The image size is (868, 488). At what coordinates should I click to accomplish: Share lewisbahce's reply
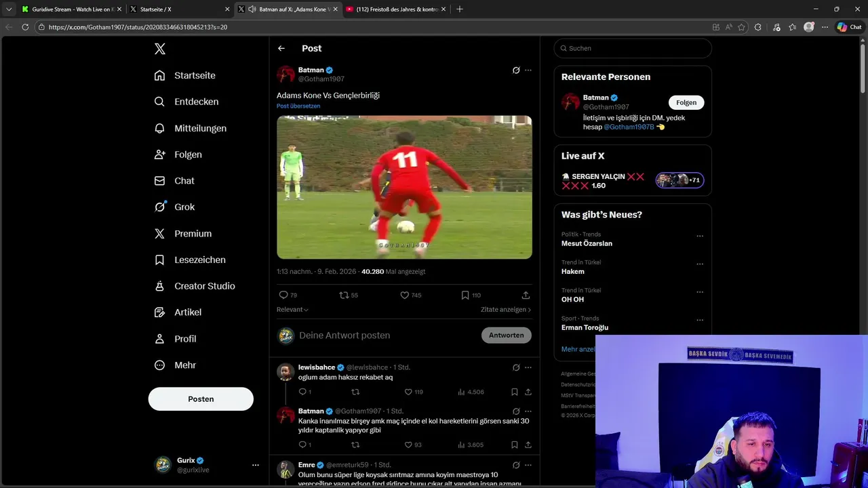click(528, 392)
